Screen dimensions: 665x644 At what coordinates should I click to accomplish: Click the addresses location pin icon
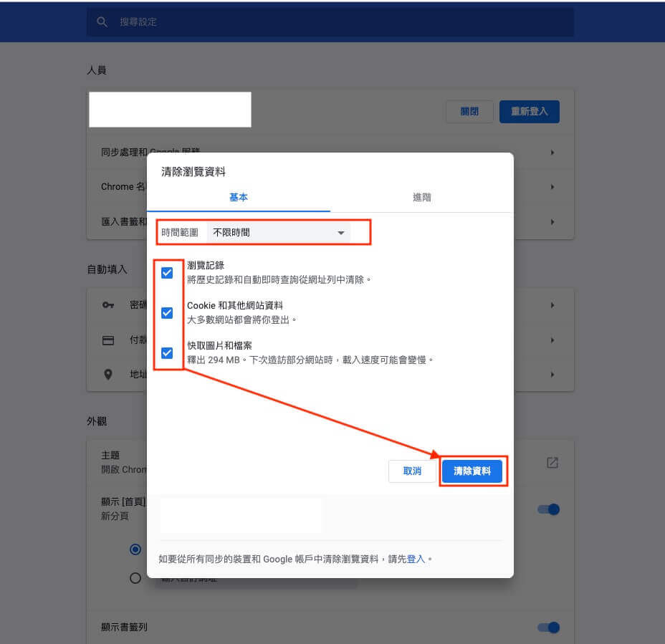pos(107,374)
